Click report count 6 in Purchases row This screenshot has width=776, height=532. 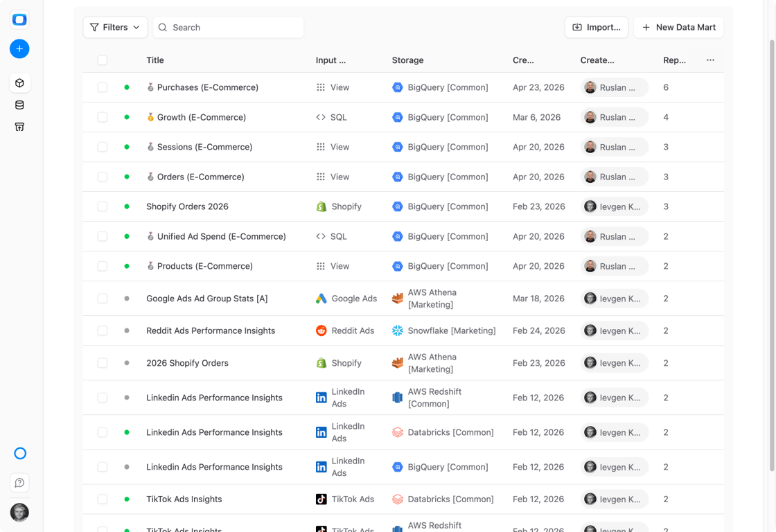tap(666, 87)
